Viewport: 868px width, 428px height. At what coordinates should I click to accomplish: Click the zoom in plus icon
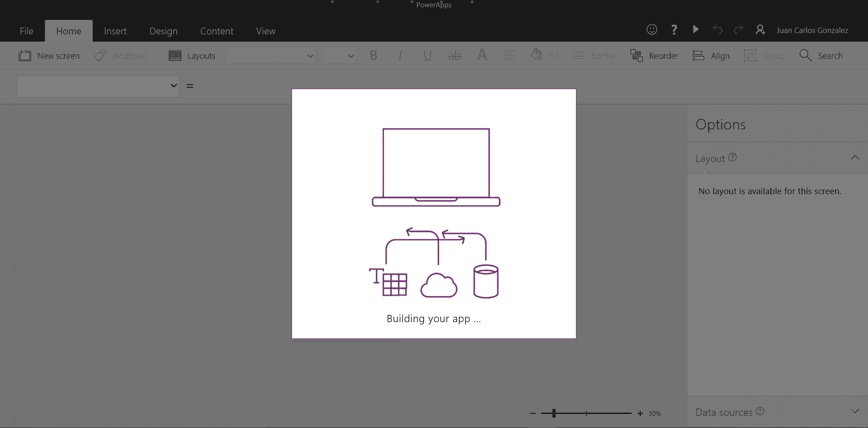(640, 414)
